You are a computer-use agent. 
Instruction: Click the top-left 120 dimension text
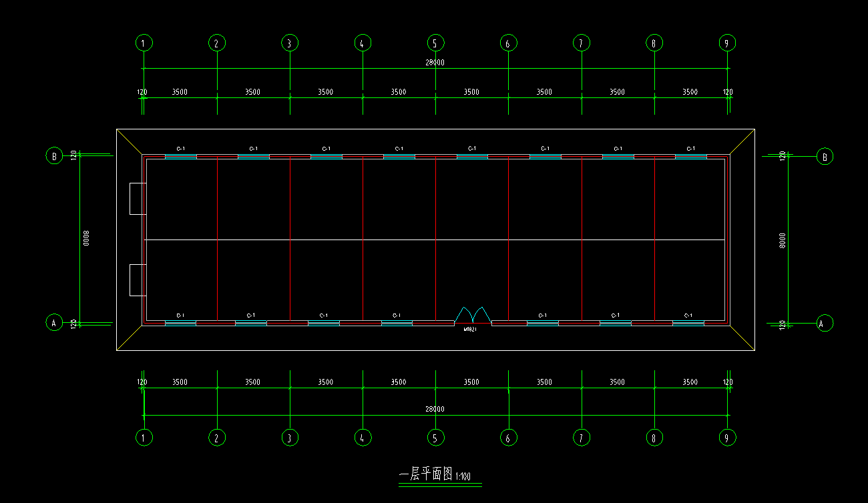point(142,91)
